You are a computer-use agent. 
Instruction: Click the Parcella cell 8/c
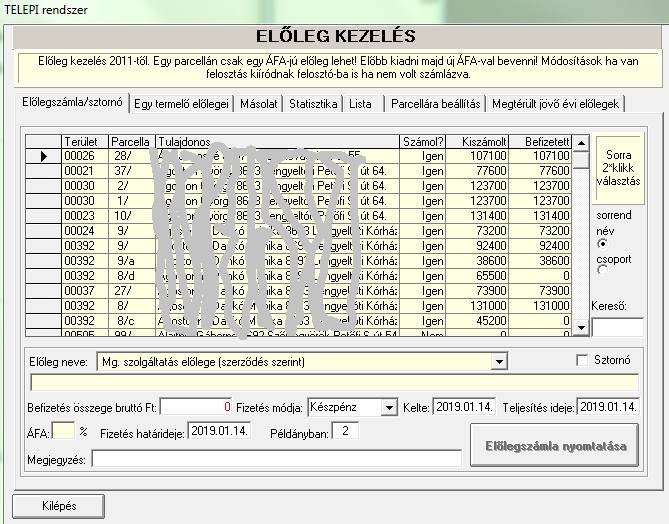131,321
